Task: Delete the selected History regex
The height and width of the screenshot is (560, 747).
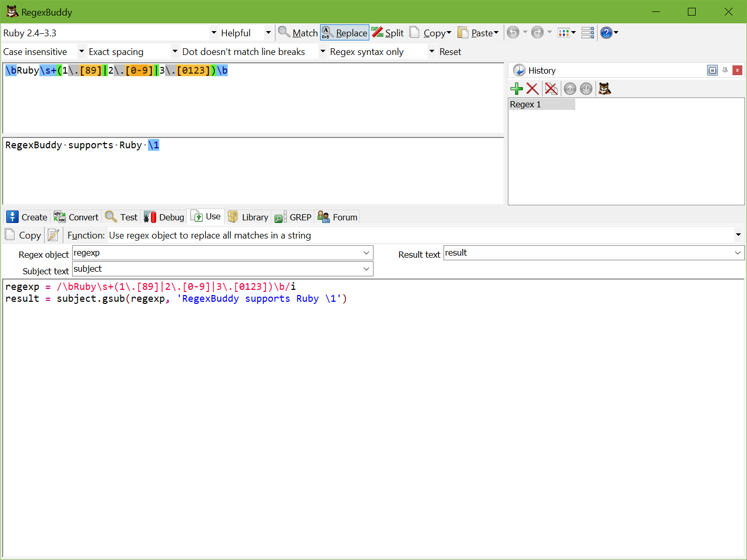Action: [x=532, y=89]
